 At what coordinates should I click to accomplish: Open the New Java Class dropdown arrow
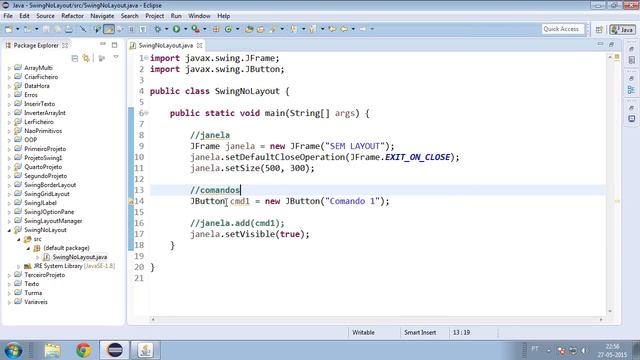237,29
